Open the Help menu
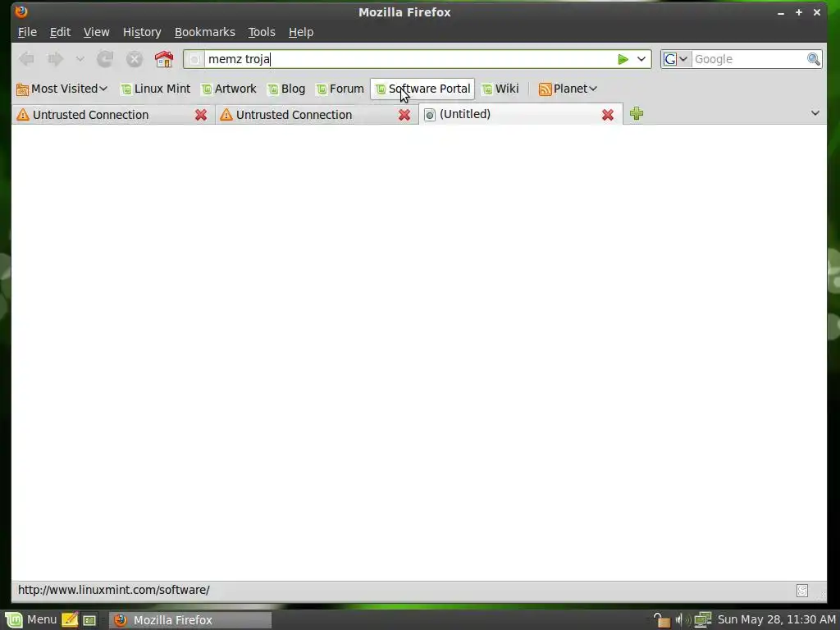Screen dimensions: 840x630 (301, 32)
